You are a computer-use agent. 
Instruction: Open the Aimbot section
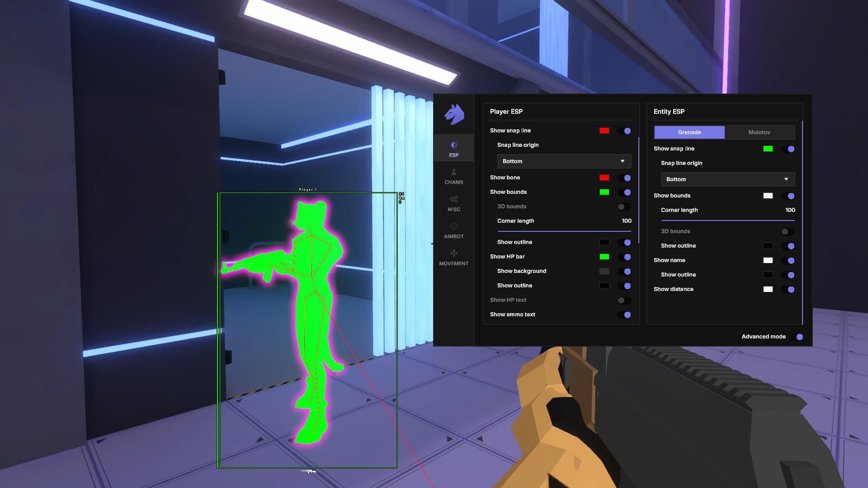tap(453, 230)
